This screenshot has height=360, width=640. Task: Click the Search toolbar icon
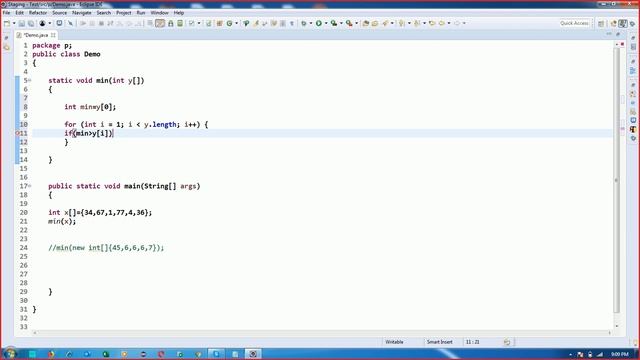click(385, 24)
